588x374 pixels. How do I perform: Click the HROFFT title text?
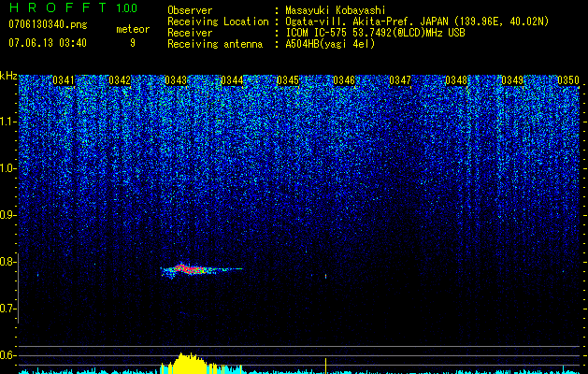[58, 7]
